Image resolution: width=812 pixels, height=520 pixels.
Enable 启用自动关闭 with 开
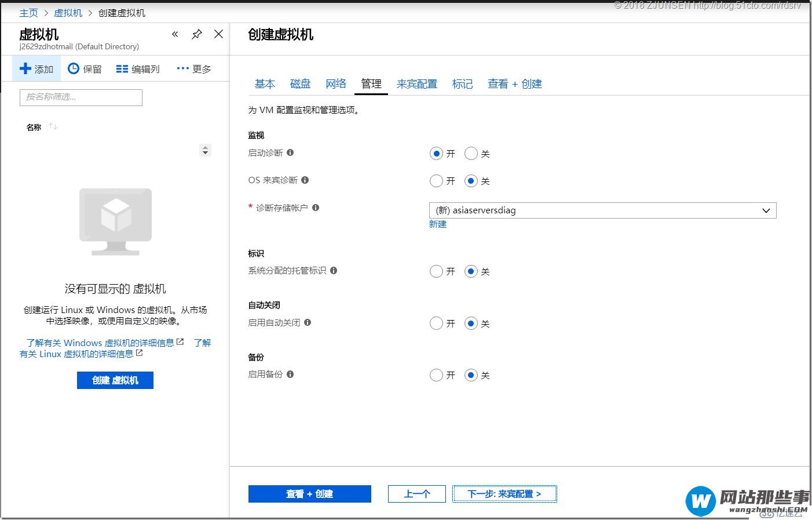click(436, 323)
